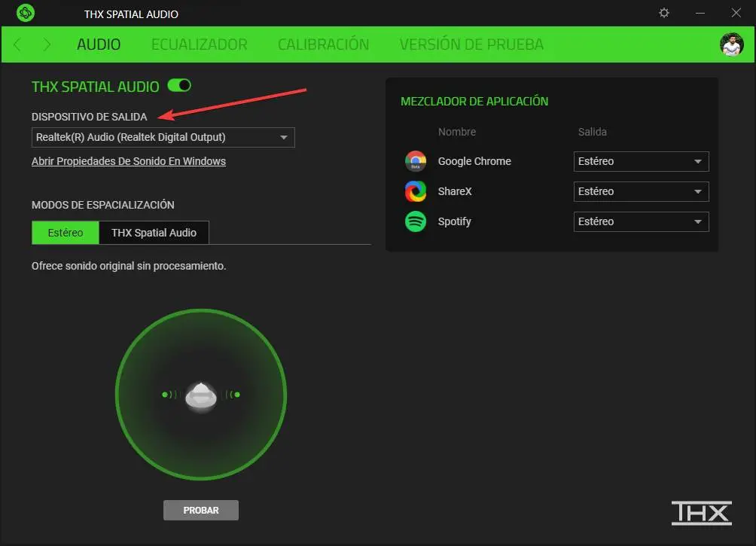Turn off the THX Spatial Audio switch
The height and width of the screenshot is (546, 756).
click(x=179, y=85)
